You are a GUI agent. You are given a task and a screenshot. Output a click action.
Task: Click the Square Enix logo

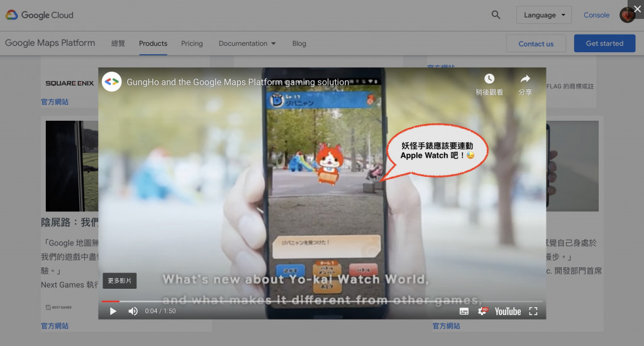click(69, 83)
